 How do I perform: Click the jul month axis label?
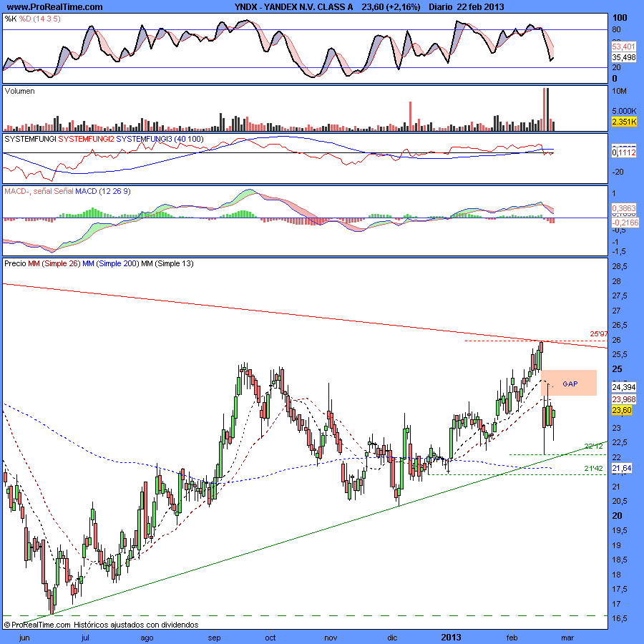coord(85,638)
